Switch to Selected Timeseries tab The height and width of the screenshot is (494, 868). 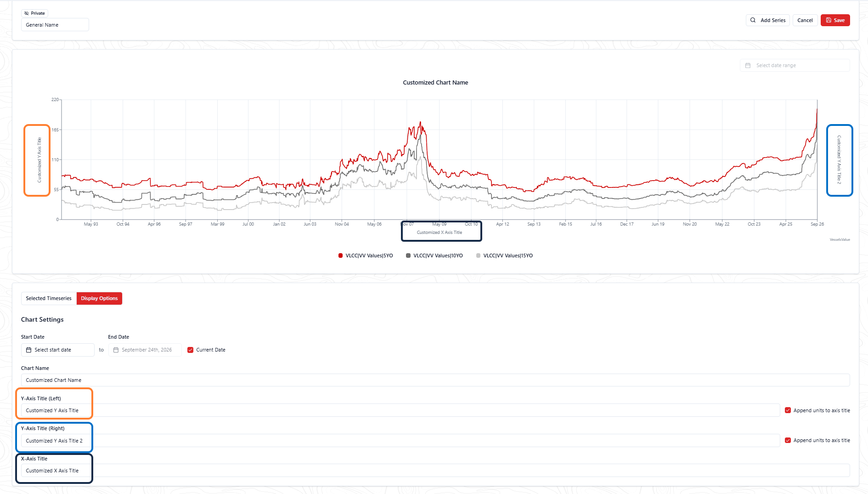[49, 298]
